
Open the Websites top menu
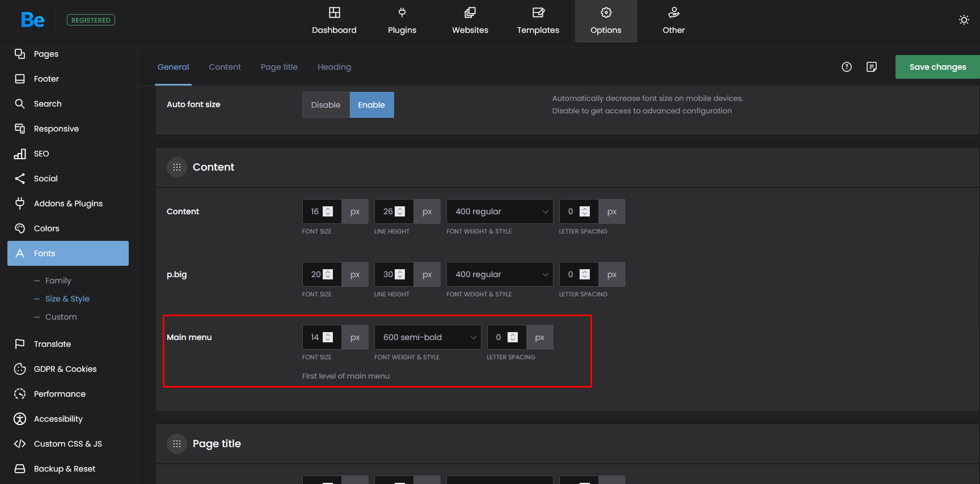(470, 21)
